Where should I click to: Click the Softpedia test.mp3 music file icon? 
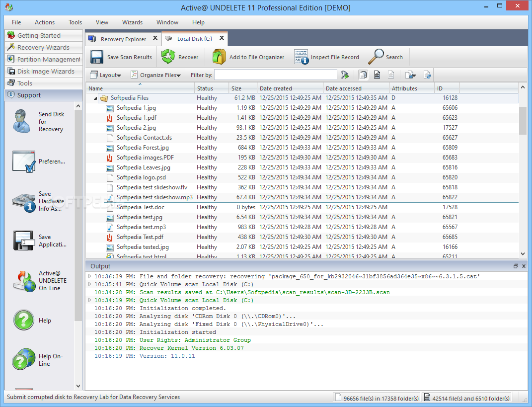click(x=110, y=228)
